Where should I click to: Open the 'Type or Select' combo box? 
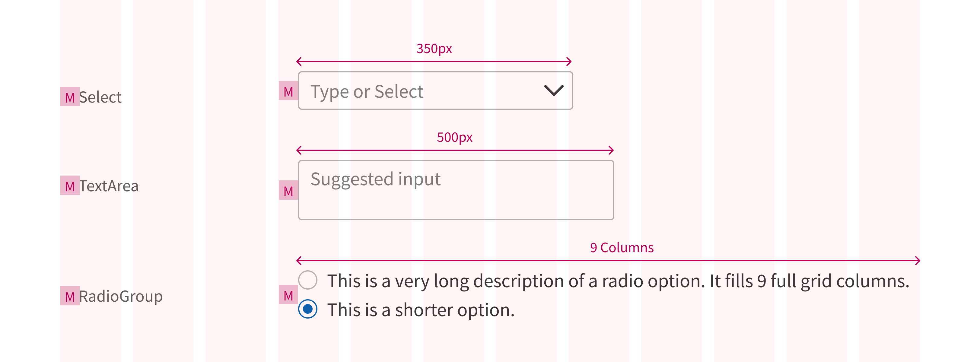click(436, 91)
